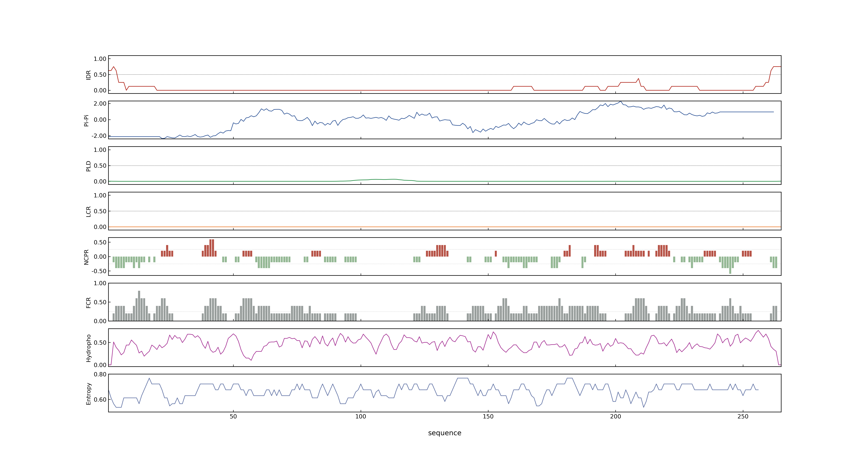Image resolution: width=868 pixels, height=463 pixels.
Task: Click the FCR axis label
Action: coord(88,303)
